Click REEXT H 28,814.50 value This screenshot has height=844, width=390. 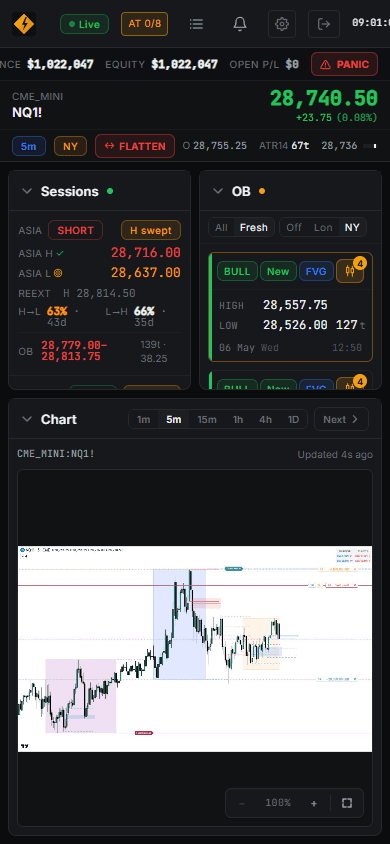100,293
